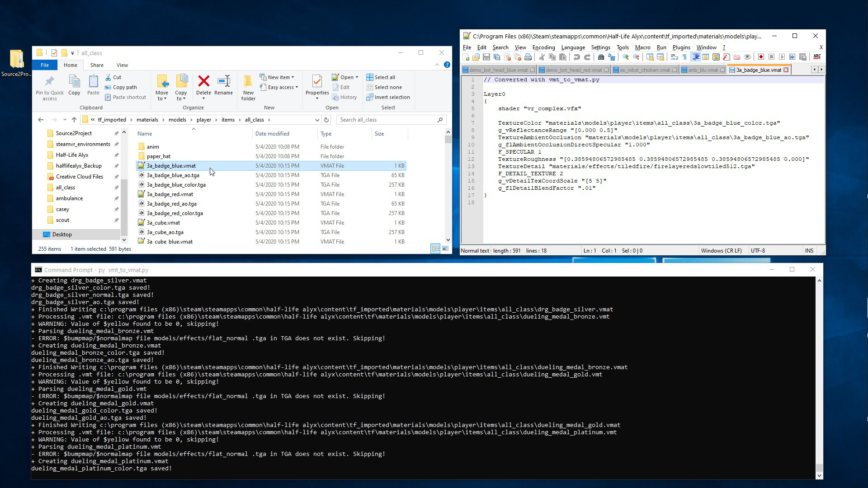This screenshot has width=868, height=488.
Task: Click the Start Recording macro icon
Action: pyautogui.click(x=761, y=57)
